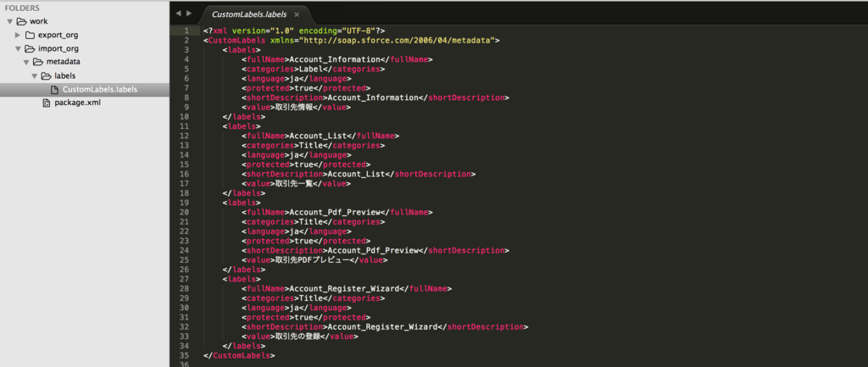Switch to the CustomLabels.labels tab
The image size is (868, 367).
248,14
